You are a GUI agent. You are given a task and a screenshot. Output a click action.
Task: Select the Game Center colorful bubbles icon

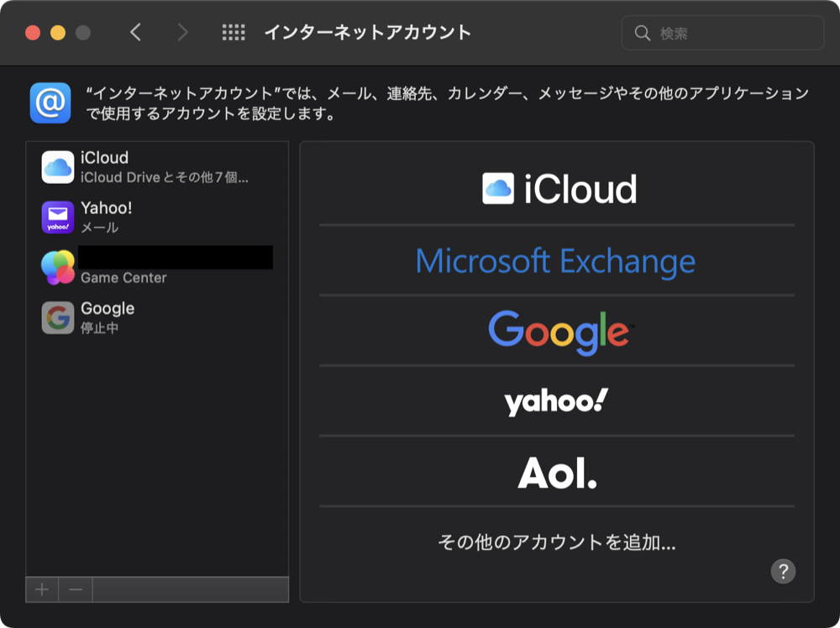[x=58, y=267]
